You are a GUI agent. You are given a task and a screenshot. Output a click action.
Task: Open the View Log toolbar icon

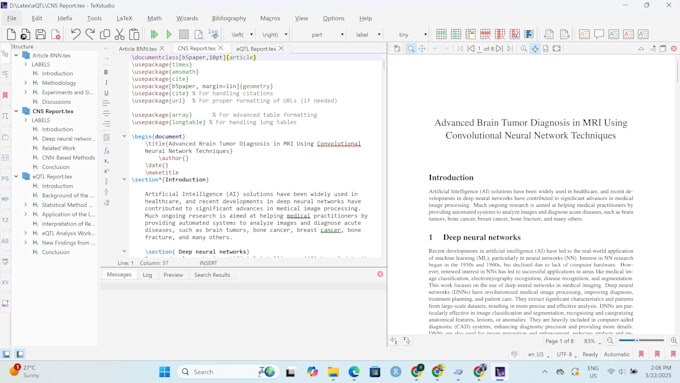click(x=213, y=34)
